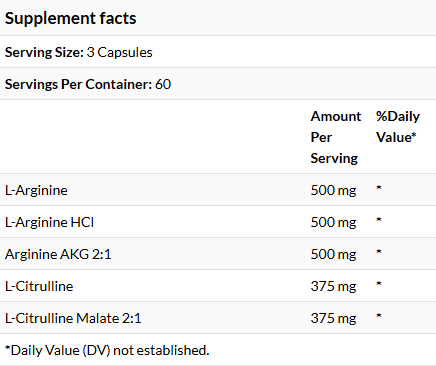Click the daily value asterisk for L-Citrulline
436x366 pixels.
379,284
